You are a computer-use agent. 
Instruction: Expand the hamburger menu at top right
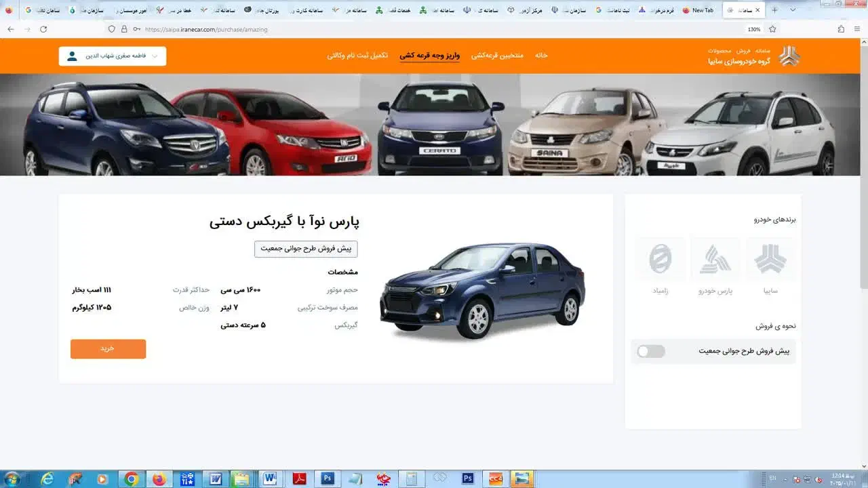856,29
